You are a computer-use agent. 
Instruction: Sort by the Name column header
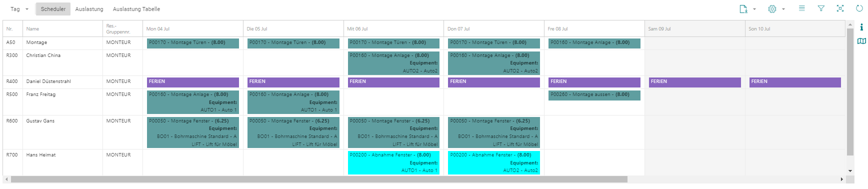(x=62, y=28)
